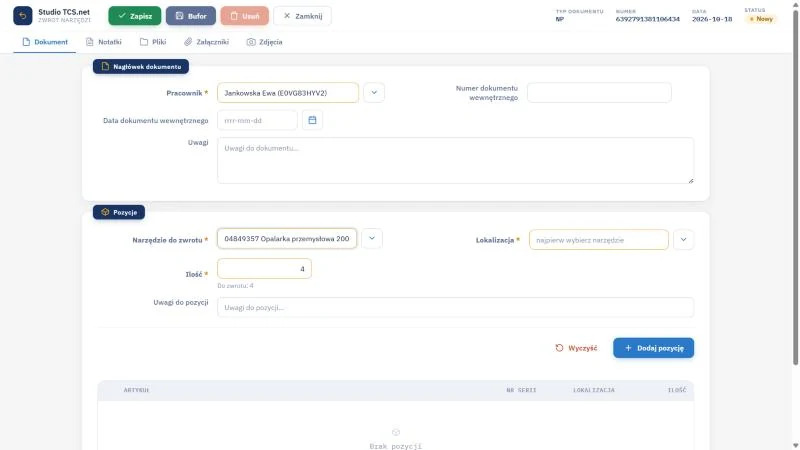Click the ARTYKUŁ column header
Image resolution: width=800 pixels, height=450 pixels.
pyautogui.click(x=136, y=390)
